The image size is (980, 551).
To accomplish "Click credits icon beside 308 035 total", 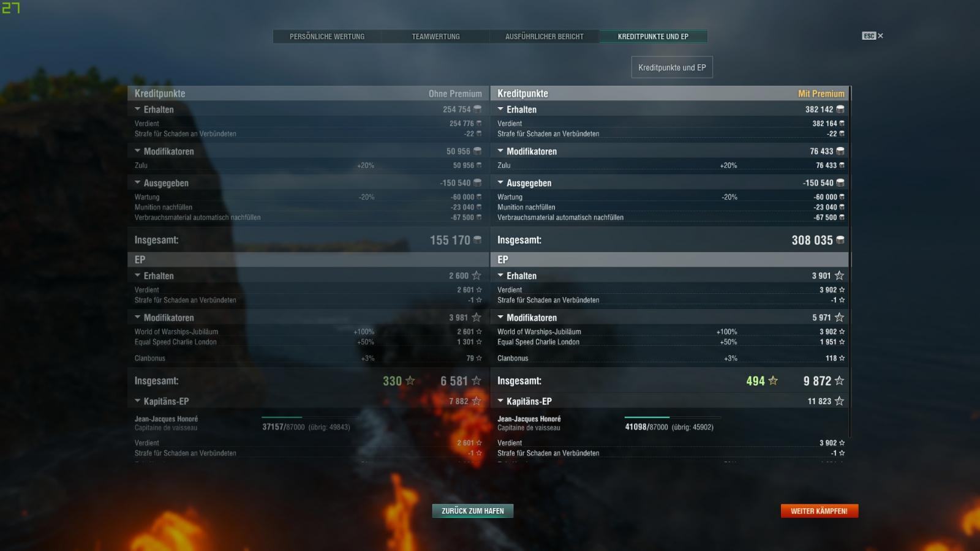I will point(840,240).
